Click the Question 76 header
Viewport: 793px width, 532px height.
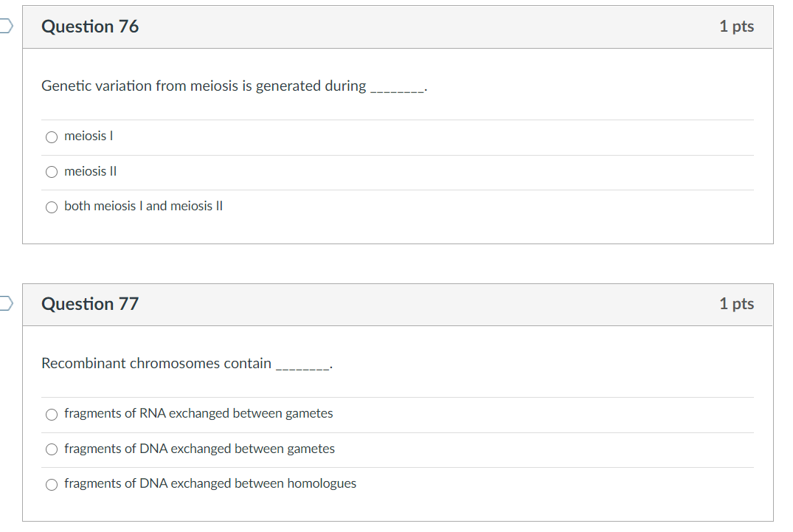pyautogui.click(x=90, y=27)
